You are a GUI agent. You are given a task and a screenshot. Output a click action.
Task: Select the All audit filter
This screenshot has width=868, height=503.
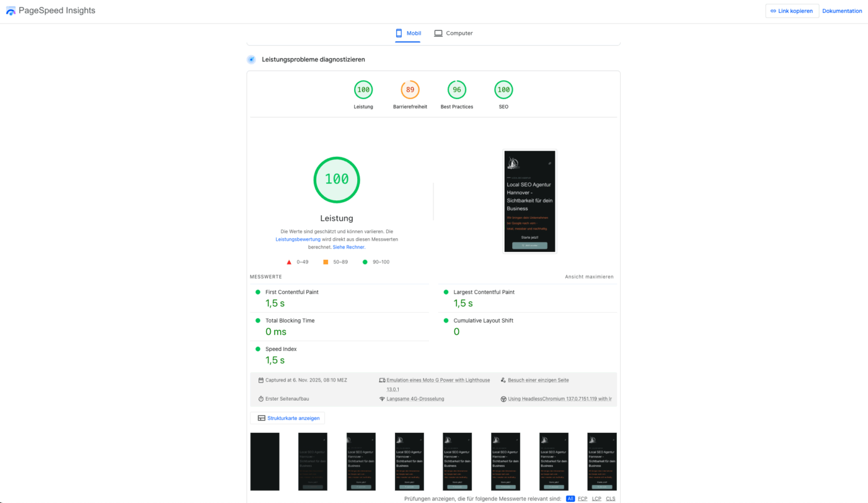click(x=570, y=499)
